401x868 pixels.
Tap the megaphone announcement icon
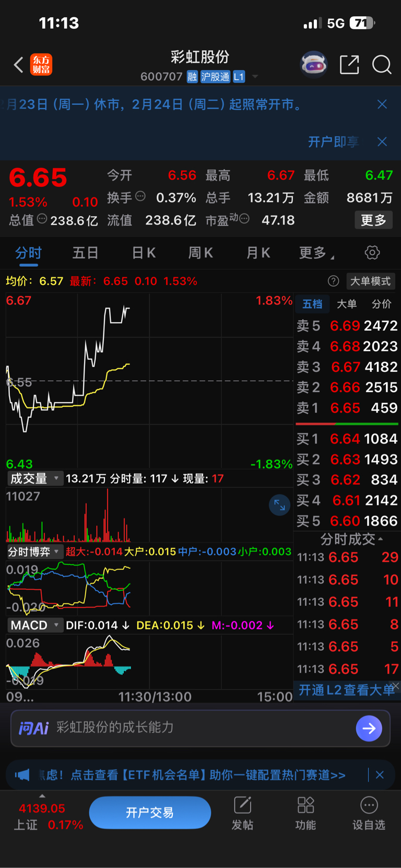coord(22,775)
